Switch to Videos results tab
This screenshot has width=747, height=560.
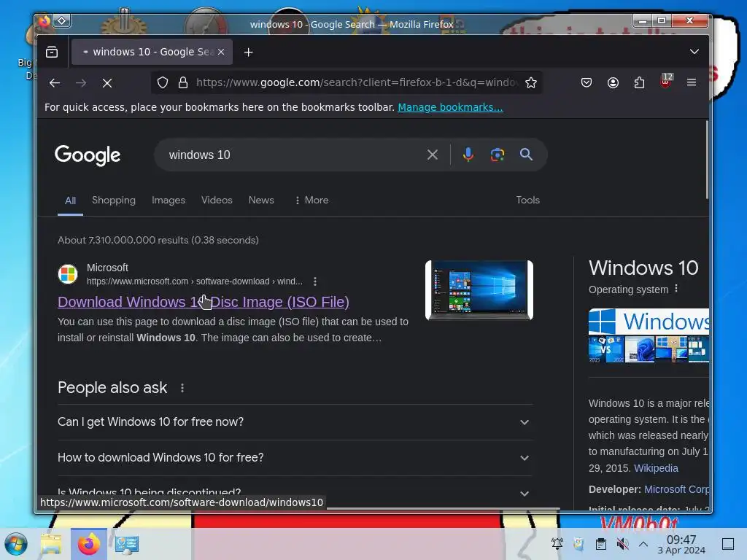pos(217,200)
